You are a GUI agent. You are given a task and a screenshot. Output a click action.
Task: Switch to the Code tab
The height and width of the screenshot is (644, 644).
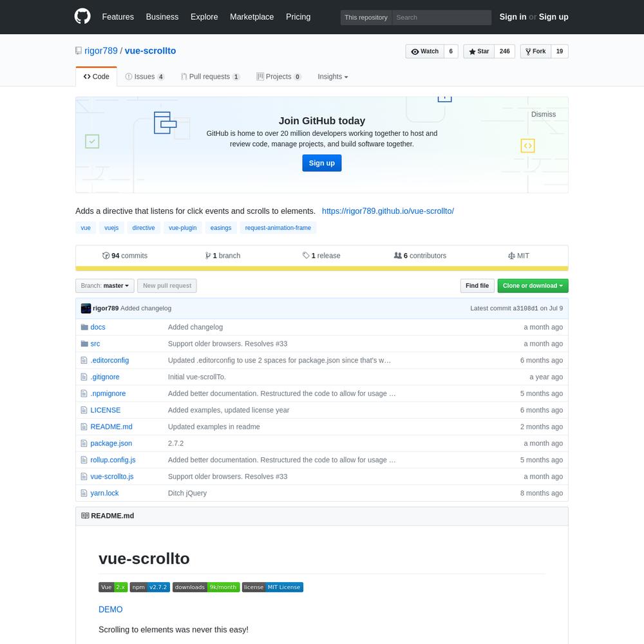coord(96,77)
